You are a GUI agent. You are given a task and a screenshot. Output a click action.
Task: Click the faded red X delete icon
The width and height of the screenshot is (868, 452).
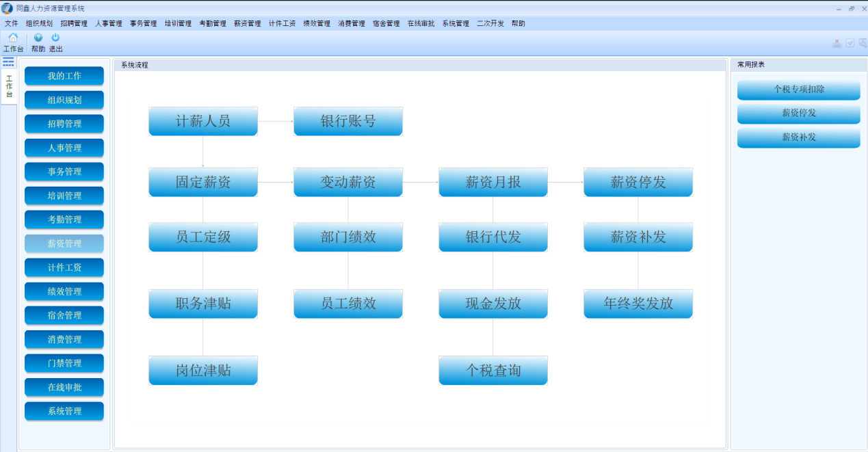coord(837,43)
